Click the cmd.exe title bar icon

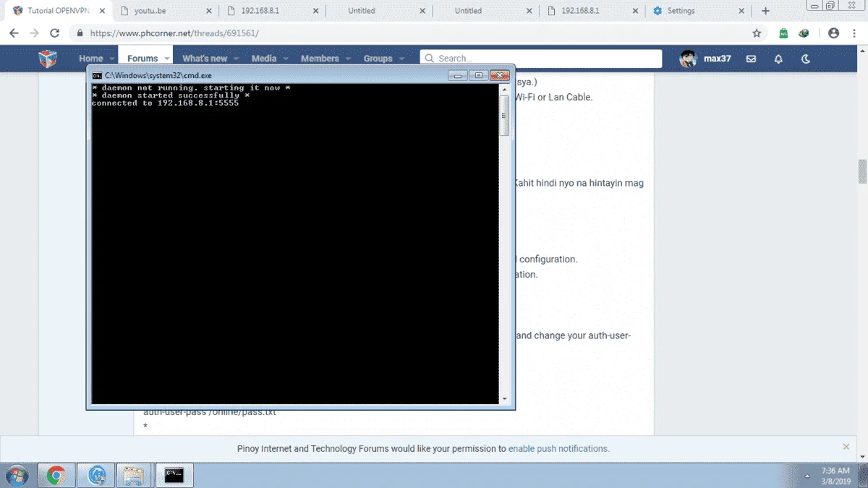tap(97, 75)
